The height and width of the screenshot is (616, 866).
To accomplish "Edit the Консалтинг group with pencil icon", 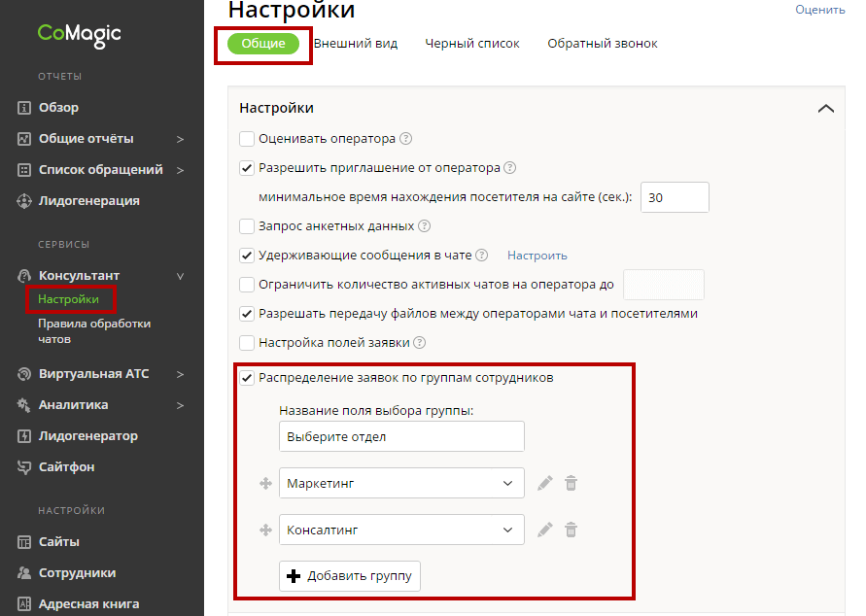I will [x=545, y=530].
